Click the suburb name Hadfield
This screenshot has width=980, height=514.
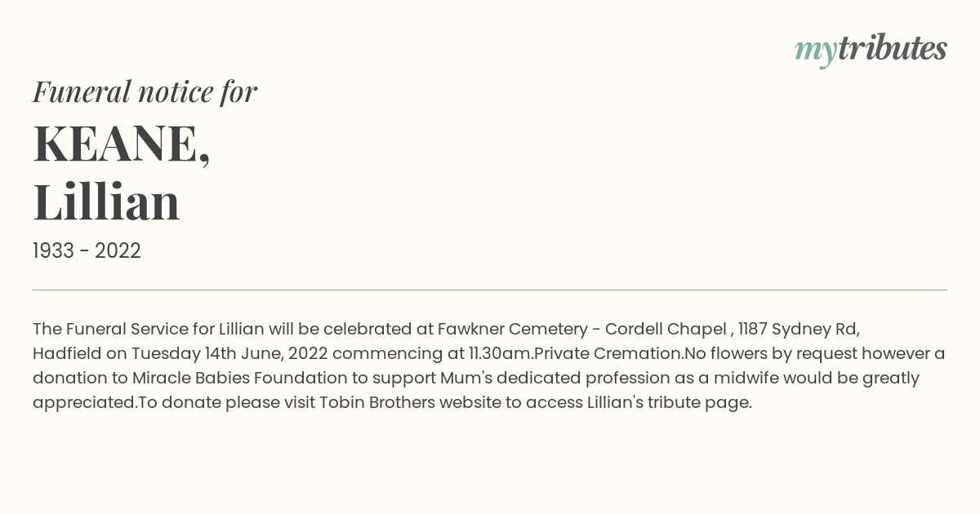coord(67,353)
